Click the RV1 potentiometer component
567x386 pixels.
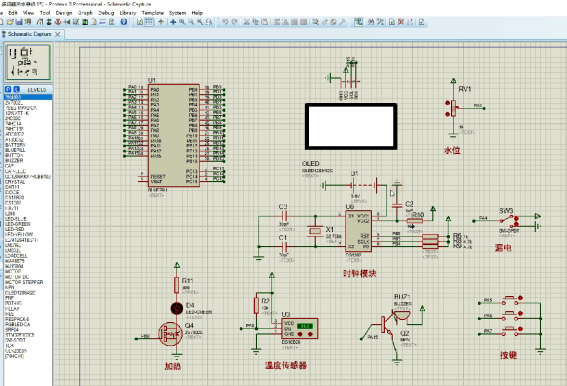[453, 109]
